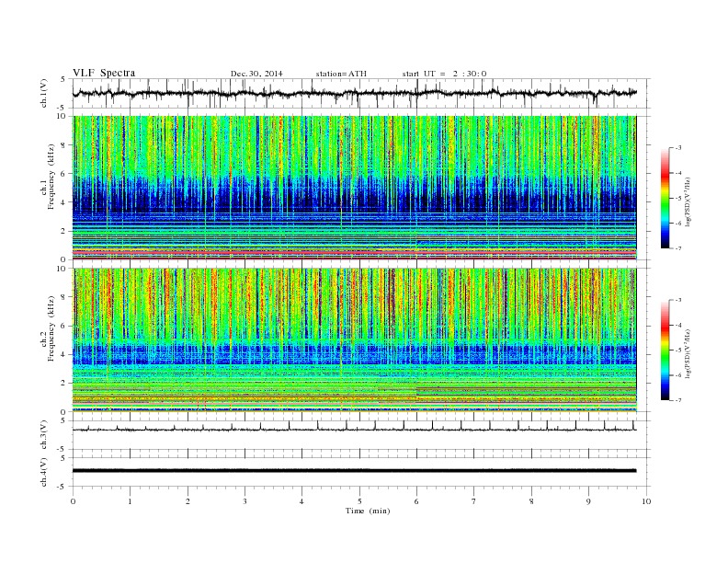This screenshot has height=563, width=728.
Task: Select the "start UT = 2:30:0" text
Action: pos(444,74)
